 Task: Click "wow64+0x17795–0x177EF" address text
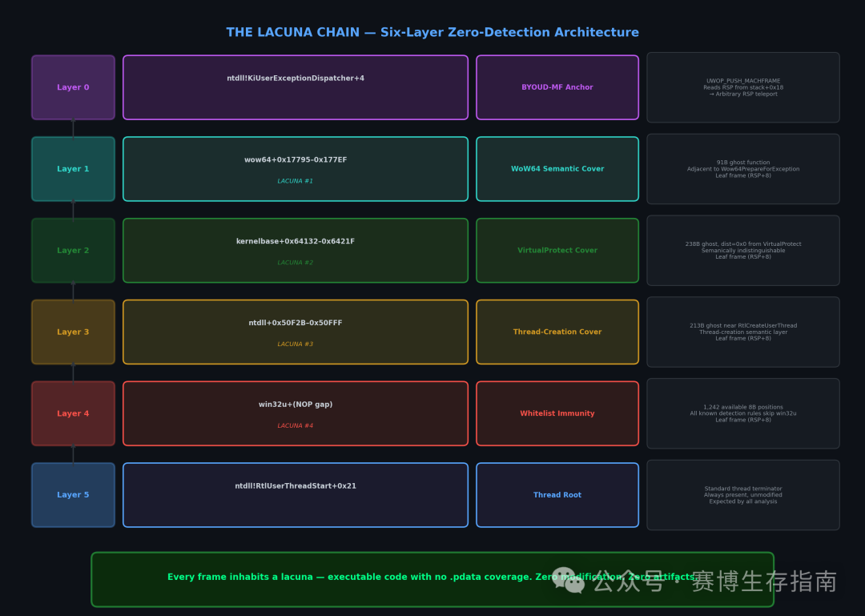coord(296,160)
